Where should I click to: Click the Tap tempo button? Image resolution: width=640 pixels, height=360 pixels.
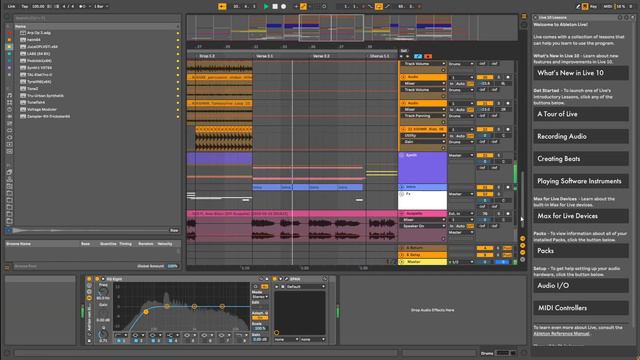[x=24, y=7]
